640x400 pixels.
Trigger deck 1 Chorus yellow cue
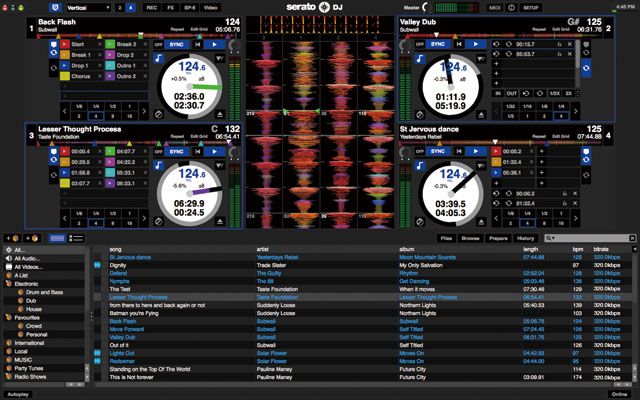[x=65, y=76]
